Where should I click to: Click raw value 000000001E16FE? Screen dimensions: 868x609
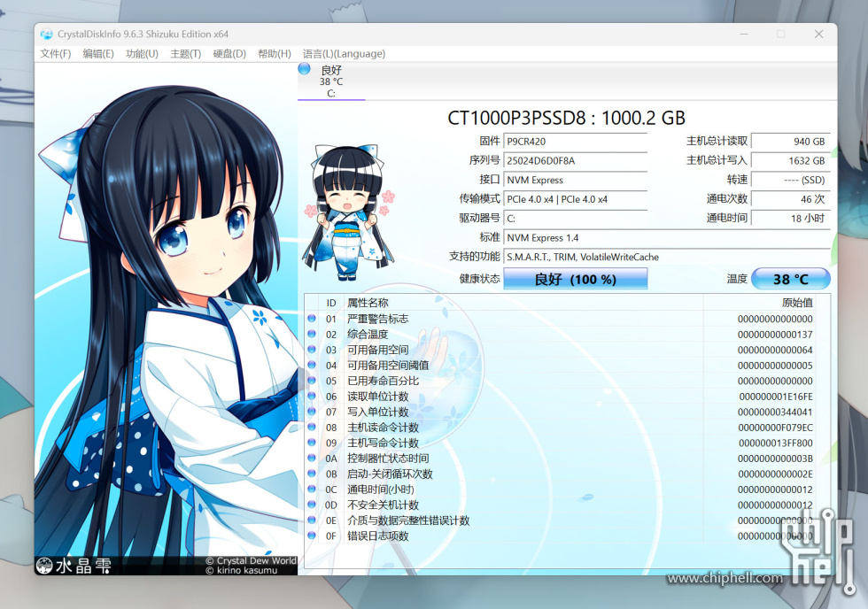click(776, 396)
